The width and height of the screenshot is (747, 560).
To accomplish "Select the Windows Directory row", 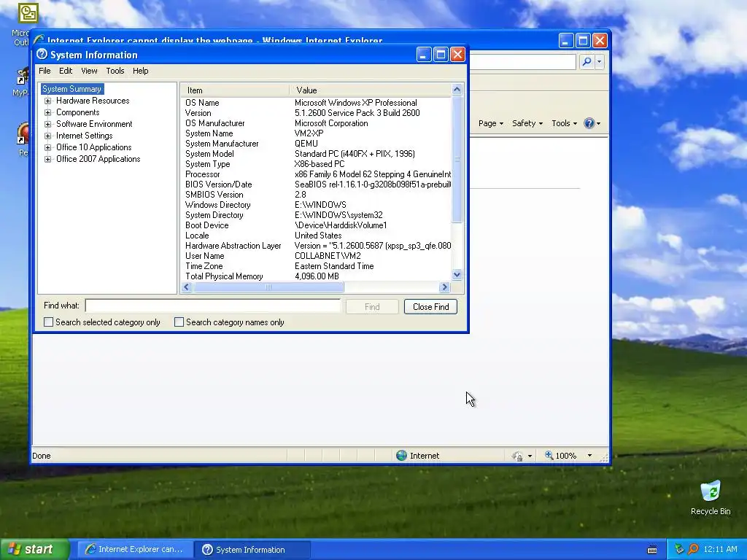I will pyautogui.click(x=316, y=205).
